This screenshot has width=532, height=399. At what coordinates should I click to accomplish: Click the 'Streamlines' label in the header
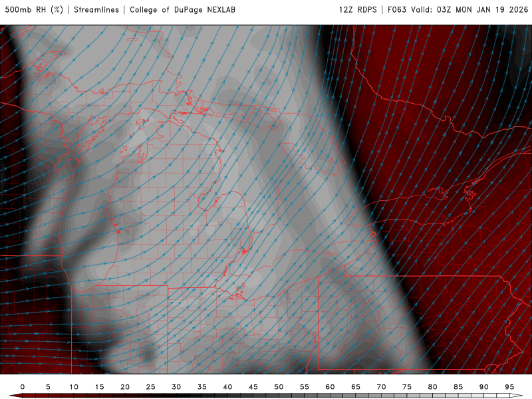96,10
